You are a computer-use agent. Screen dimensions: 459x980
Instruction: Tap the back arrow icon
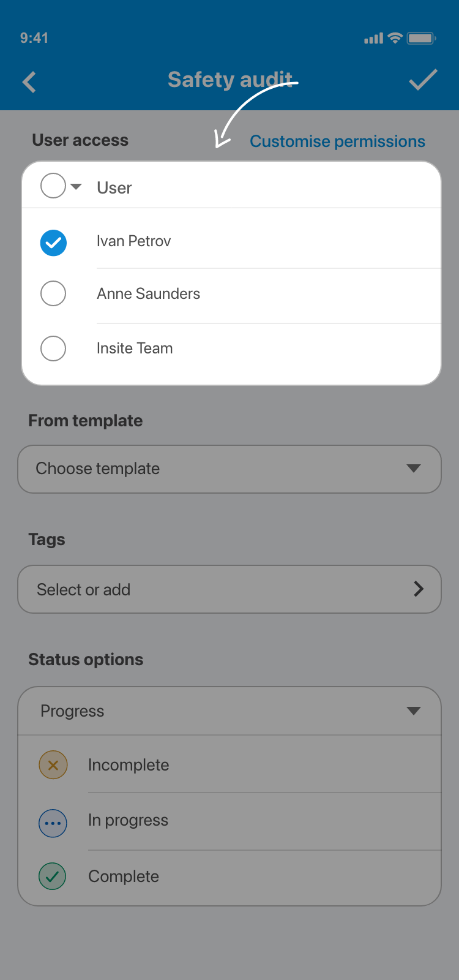tap(29, 82)
